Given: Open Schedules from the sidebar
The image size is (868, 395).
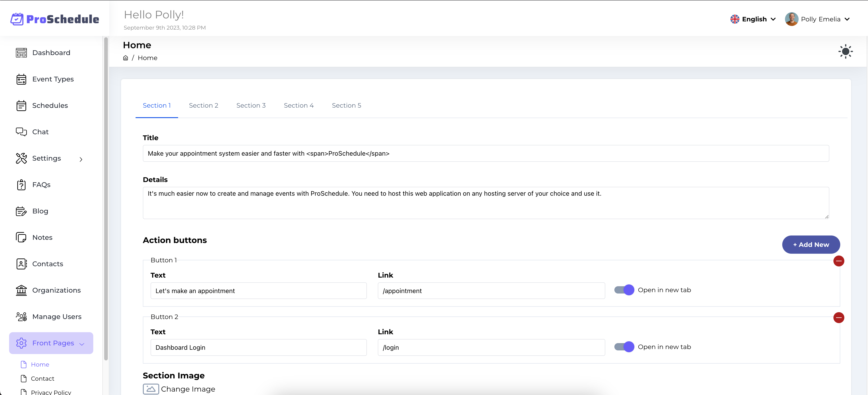Looking at the screenshot, I should click(50, 105).
